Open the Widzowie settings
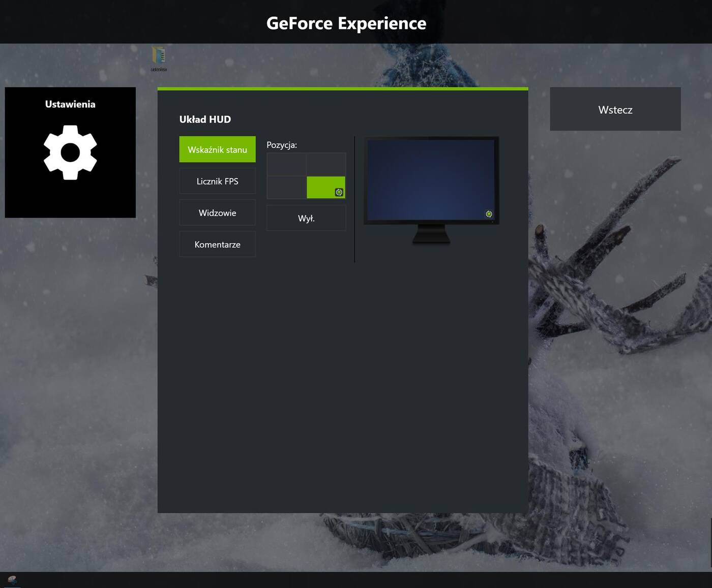712x588 pixels. [217, 212]
